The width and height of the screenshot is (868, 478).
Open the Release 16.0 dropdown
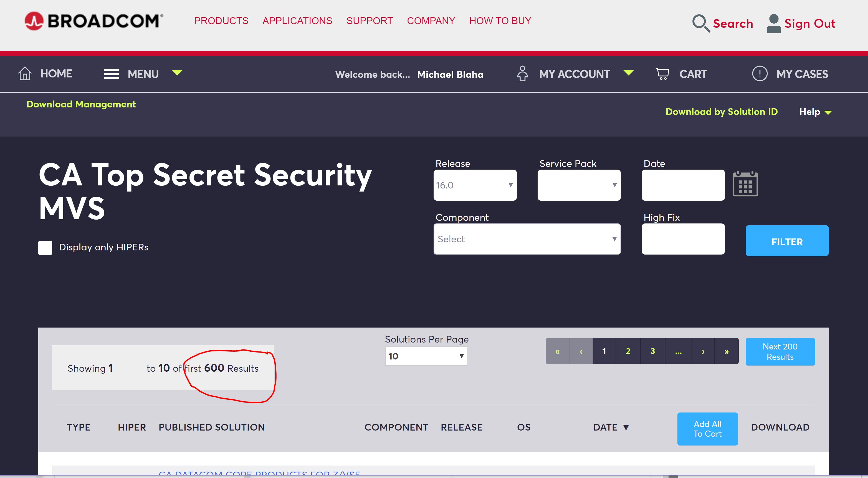(474, 185)
